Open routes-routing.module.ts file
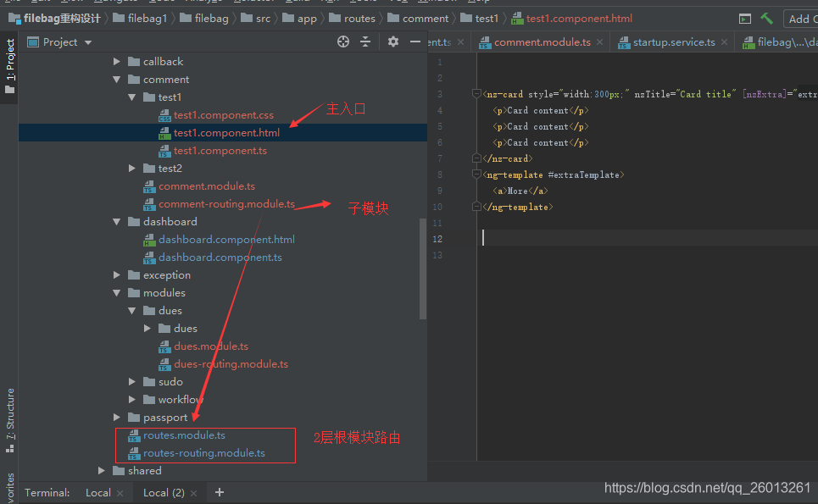 (203, 453)
